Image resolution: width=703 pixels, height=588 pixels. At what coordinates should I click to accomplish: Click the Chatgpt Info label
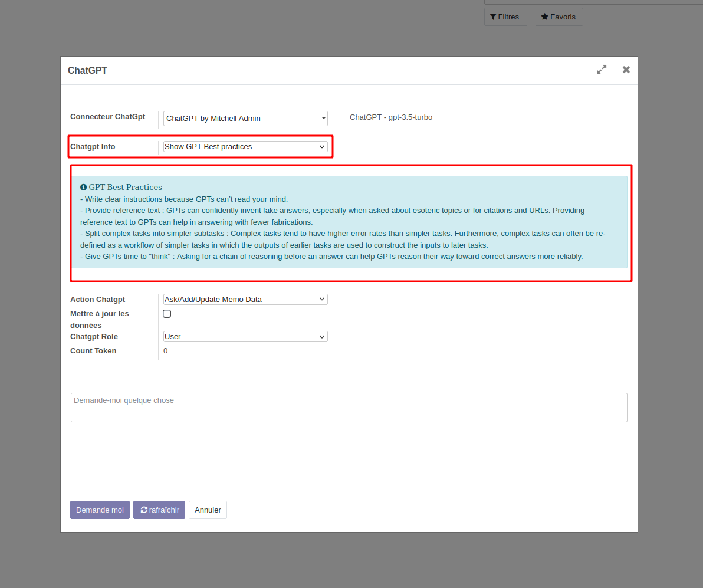coord(93,147)
